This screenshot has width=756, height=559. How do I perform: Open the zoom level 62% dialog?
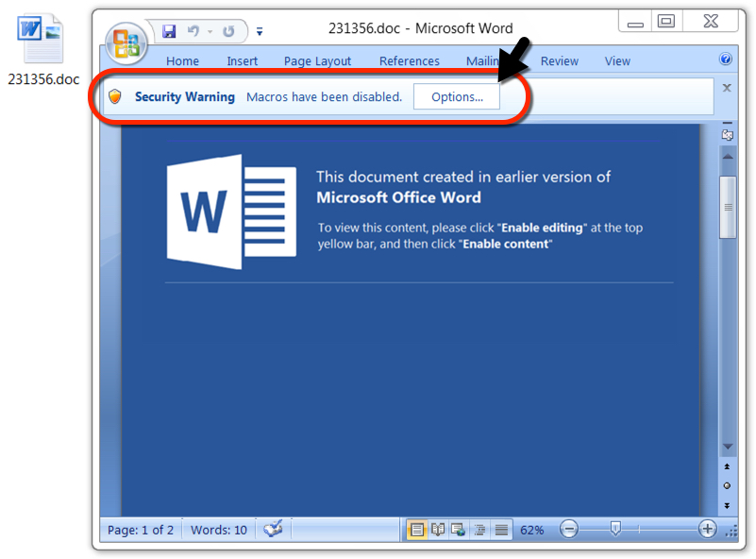(531, 531)
